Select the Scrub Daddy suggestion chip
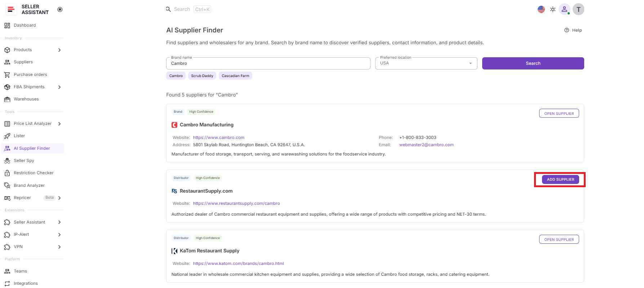644x288 pixels. tap(202, 76)
